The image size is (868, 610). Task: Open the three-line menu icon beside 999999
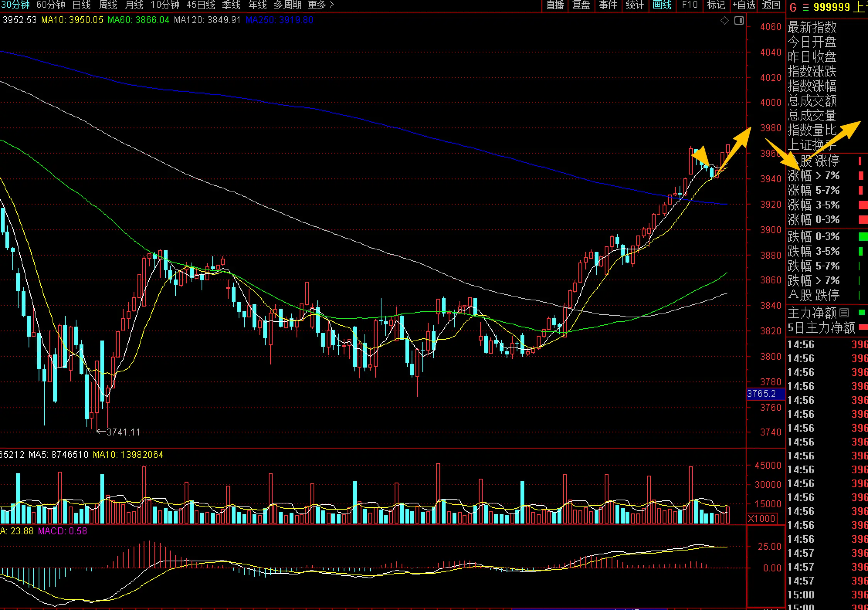click(x=806, y=7)
